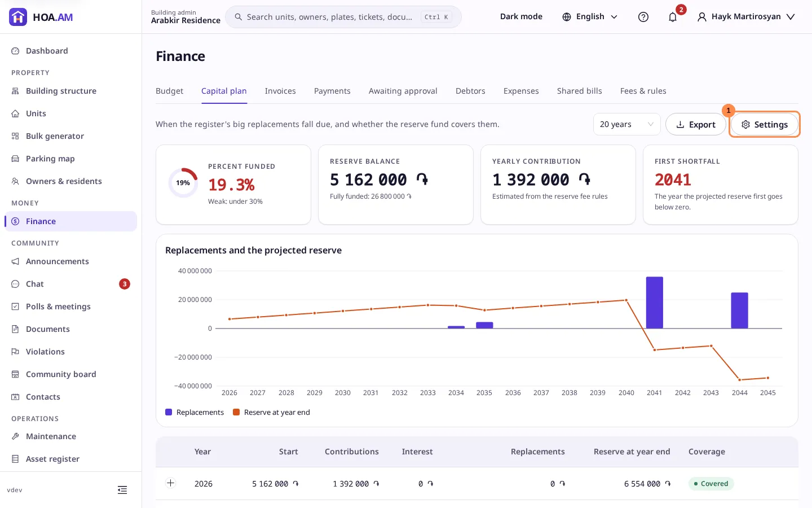812x508 pixels.
Task: Collapse sidebar using the menu-fold icon
Action: point(122,490)
